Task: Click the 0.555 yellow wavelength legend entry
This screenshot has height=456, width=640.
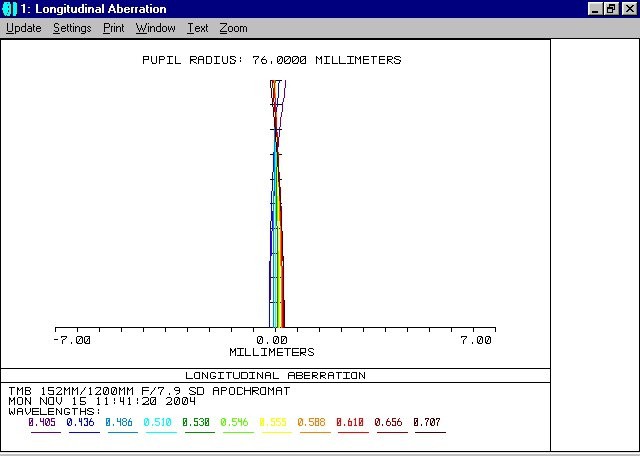Action: [276, 422]
